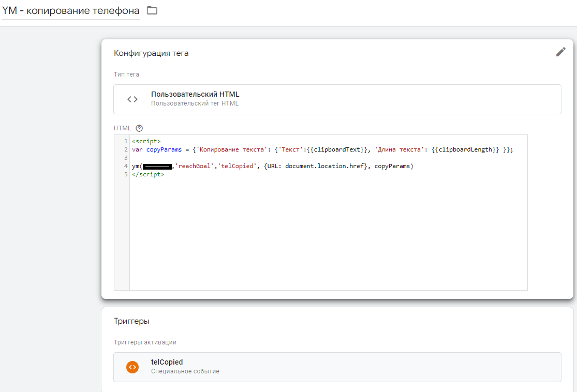Click the copyParams variable in the code
Screen dimensions: 577x392
coord(164,149)
